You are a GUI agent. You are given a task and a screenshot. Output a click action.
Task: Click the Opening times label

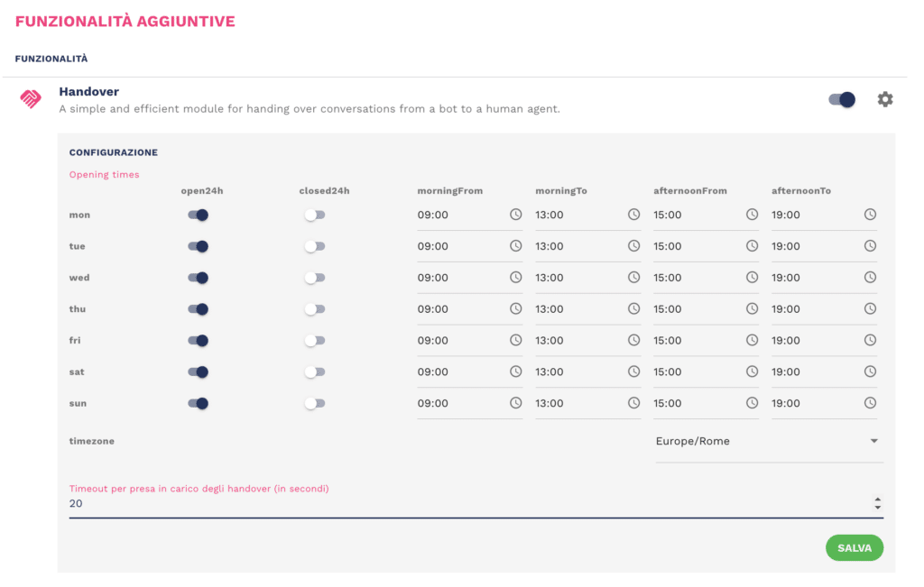(x=105, y=174)
